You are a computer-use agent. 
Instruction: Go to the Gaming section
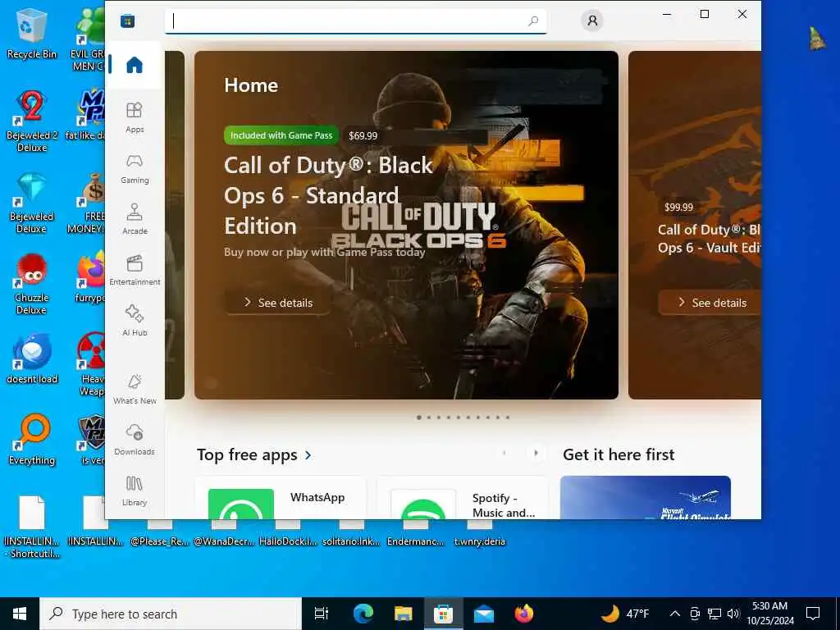(135, 168)
